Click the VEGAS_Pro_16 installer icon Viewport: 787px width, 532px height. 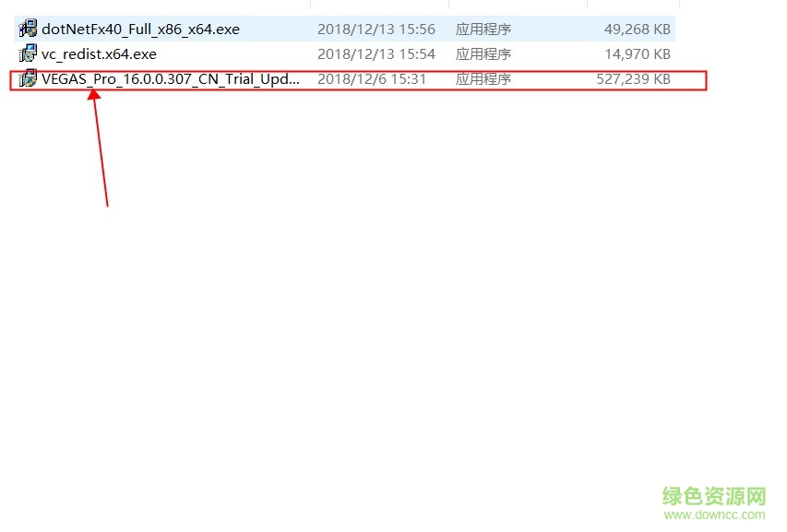(x=28, y=78)
